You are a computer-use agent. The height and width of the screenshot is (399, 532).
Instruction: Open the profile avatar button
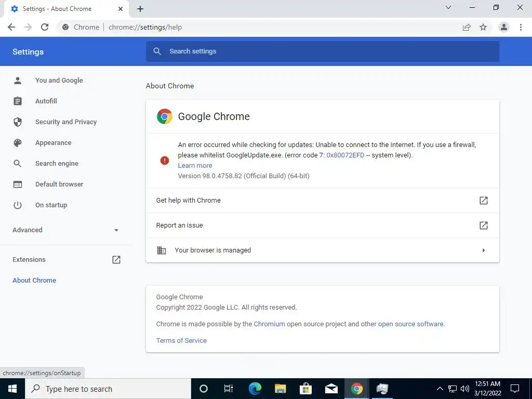(504, 27)
